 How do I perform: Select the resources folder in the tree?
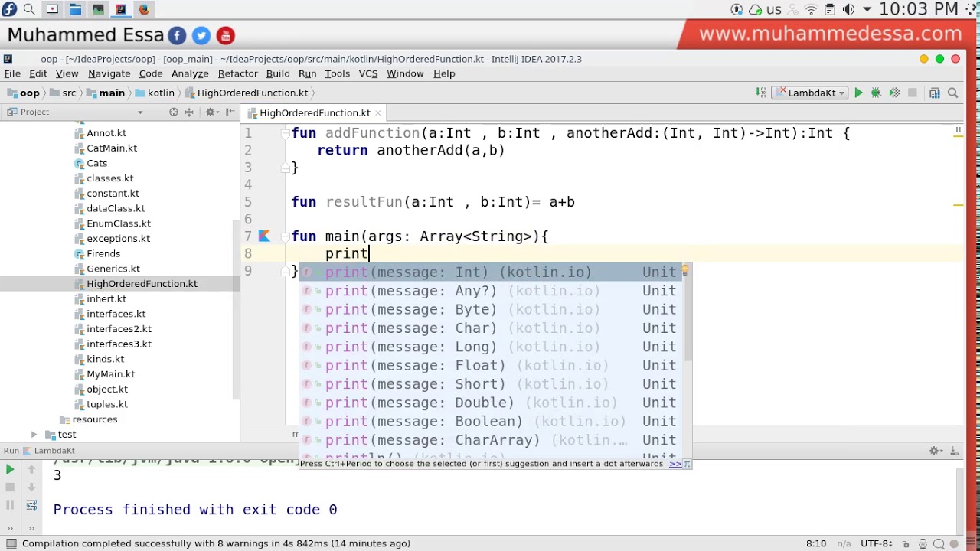pyautogui.click(x=88, y=419)
